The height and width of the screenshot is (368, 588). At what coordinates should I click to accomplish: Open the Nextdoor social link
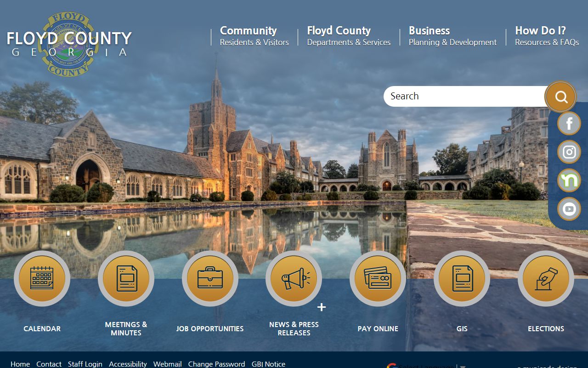(569, 180)
